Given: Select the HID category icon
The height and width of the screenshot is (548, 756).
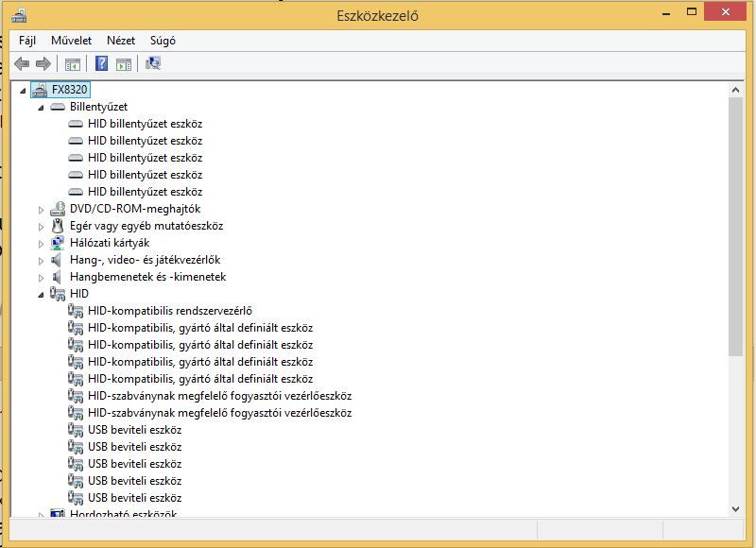Looking at the screenshot, I should [x=58, y=294].
